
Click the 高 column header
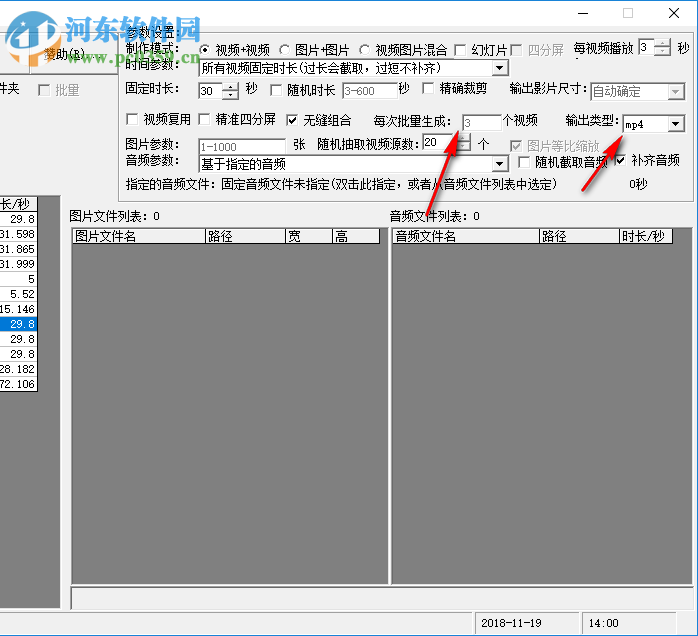pyautogui.click(x=356, y=236)
